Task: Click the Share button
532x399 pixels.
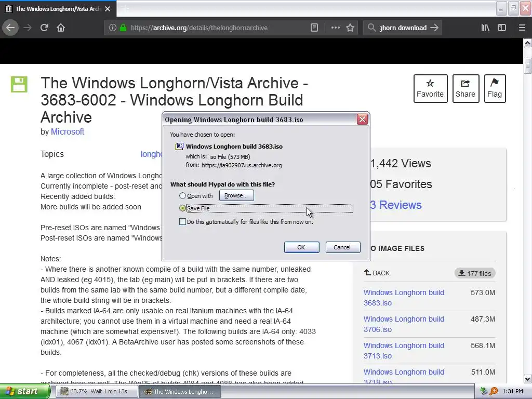Action: point(465,88)
